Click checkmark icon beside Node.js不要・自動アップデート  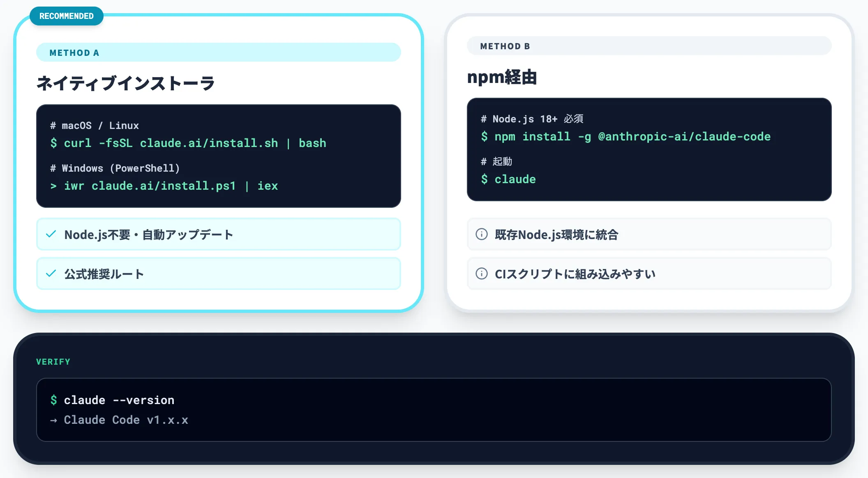pyautogui.click(x=51, y=234)
